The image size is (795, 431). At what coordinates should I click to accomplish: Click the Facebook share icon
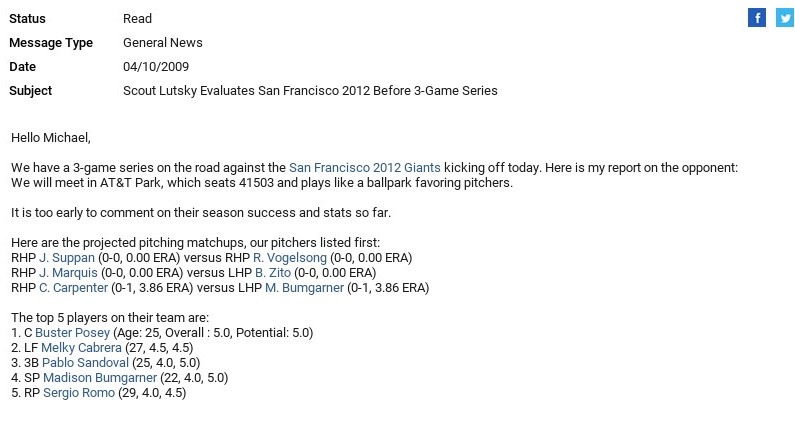(757, 18)
